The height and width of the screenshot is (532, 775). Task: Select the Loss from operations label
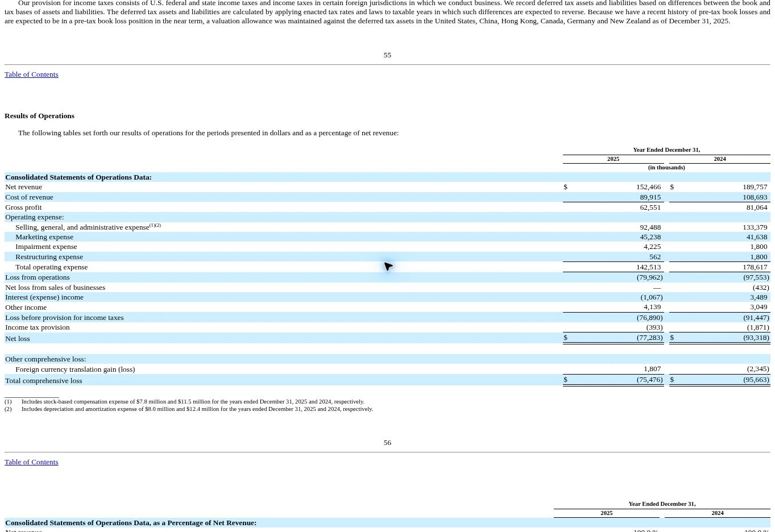point(38,277)
